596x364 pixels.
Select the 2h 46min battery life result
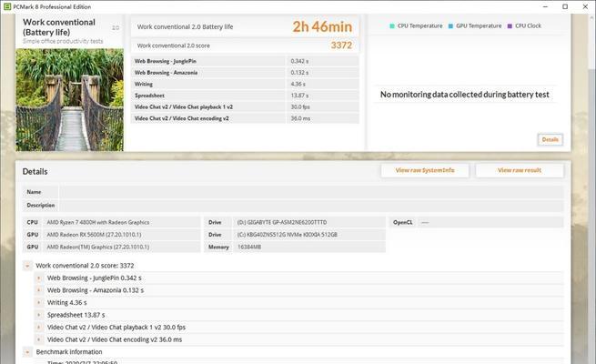(322, 26)
